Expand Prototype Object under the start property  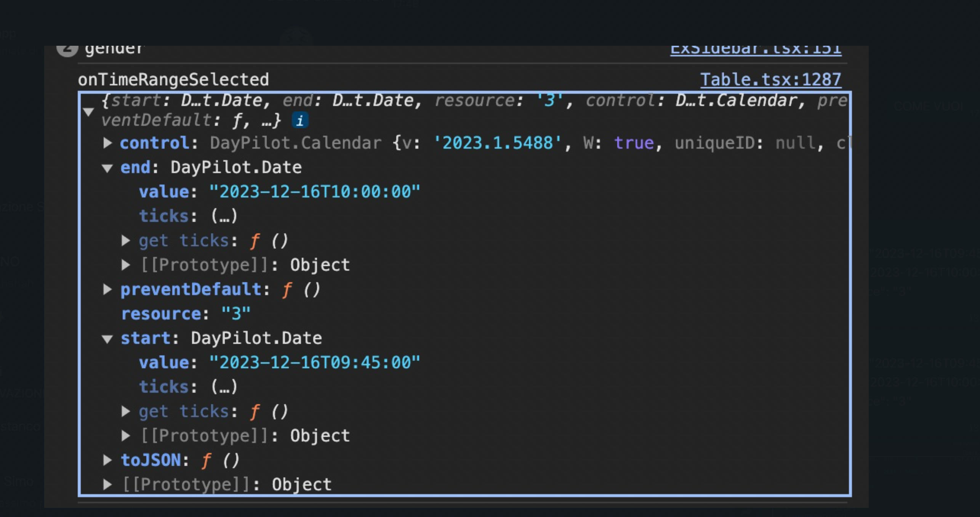pos(126,436)
